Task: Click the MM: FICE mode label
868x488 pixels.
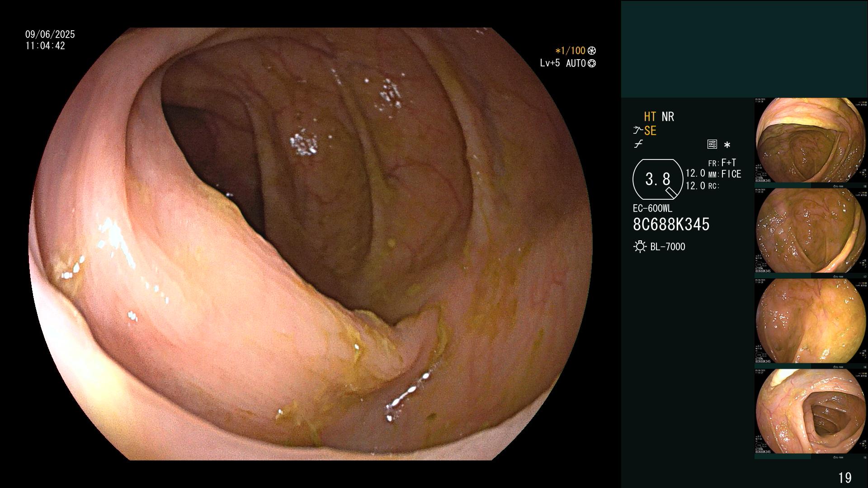Action: (725, 174)
